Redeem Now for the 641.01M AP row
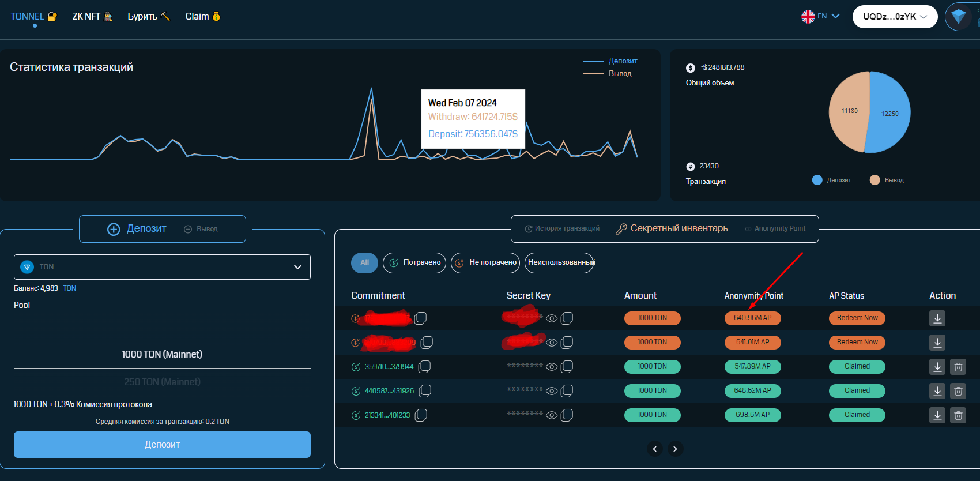The width and height of the screenshot is (980, 481). pos(857,343)
